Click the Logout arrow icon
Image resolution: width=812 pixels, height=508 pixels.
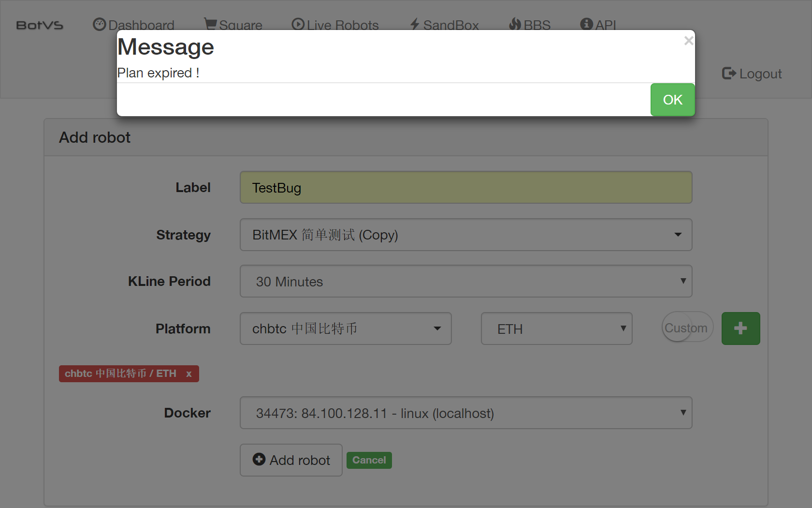point(729,73)
